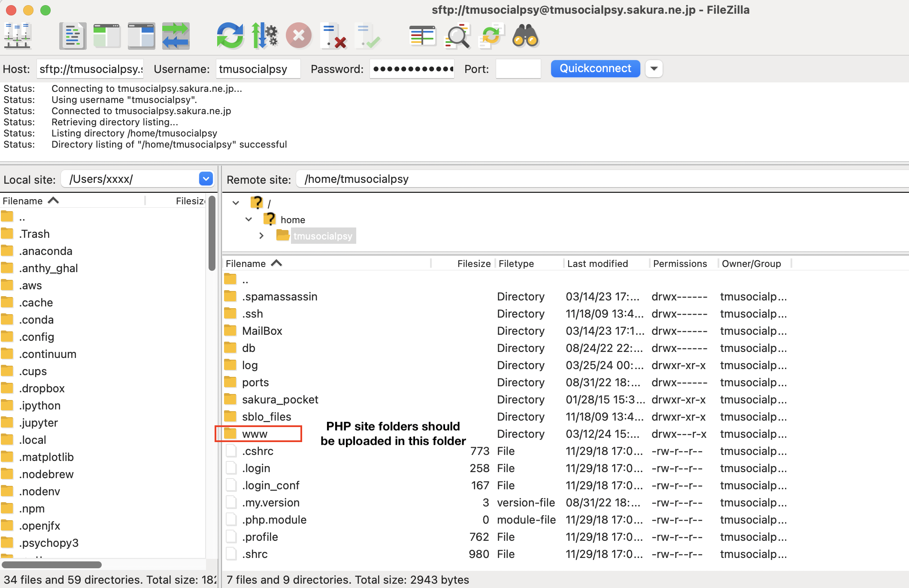This screenshot has width=909, height=588.
Task: Click the disconnect from server icon
Action: pyautogui.click(x=333, y=36)
